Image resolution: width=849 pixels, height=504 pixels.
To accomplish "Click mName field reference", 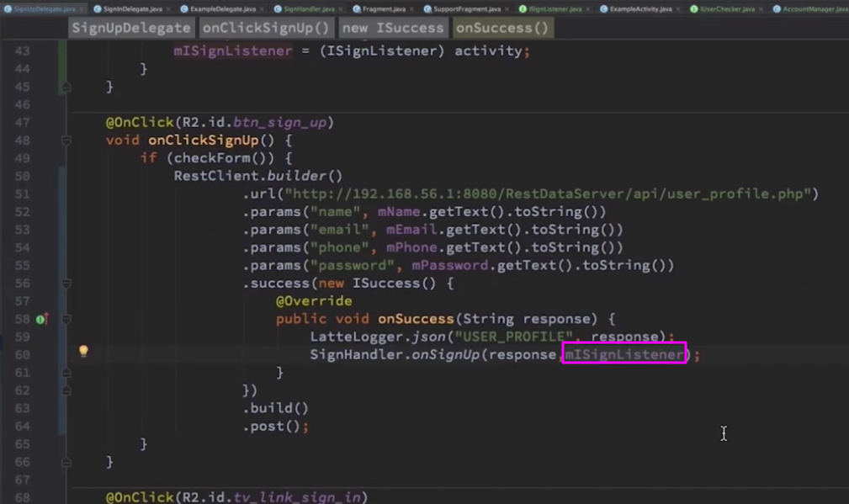I will pos(399,212).
